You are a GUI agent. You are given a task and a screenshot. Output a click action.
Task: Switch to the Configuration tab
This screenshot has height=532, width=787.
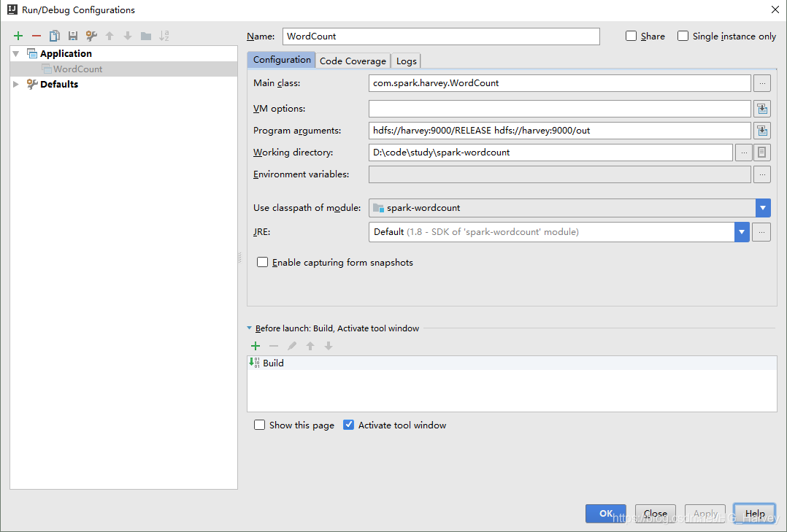282,60
